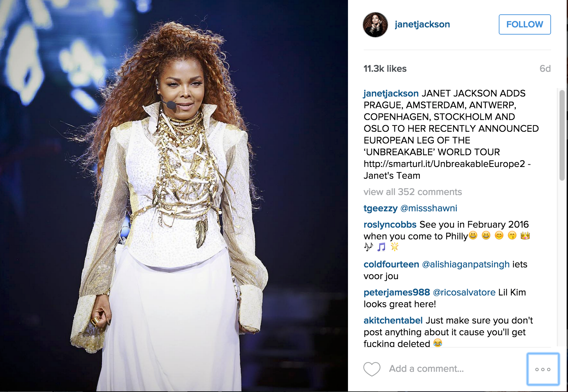Click the heart like icon
This screenshot has height=392, width=568.
point(372,369)
